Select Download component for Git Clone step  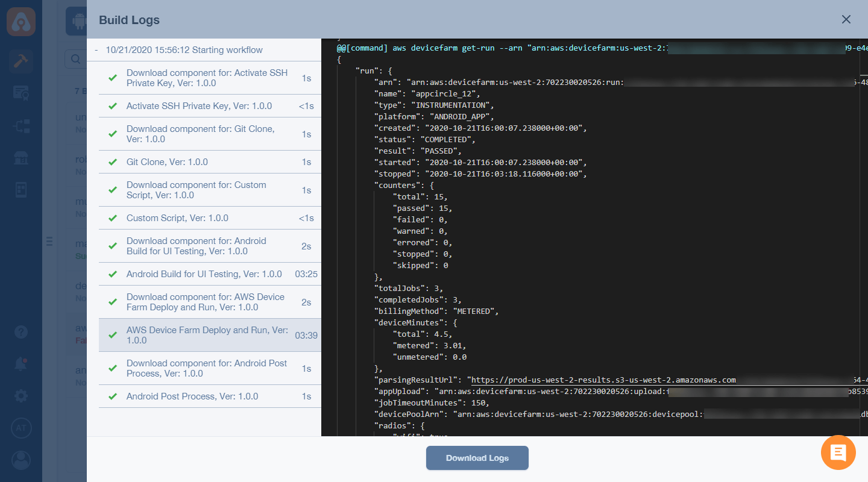tap(210, 134)
